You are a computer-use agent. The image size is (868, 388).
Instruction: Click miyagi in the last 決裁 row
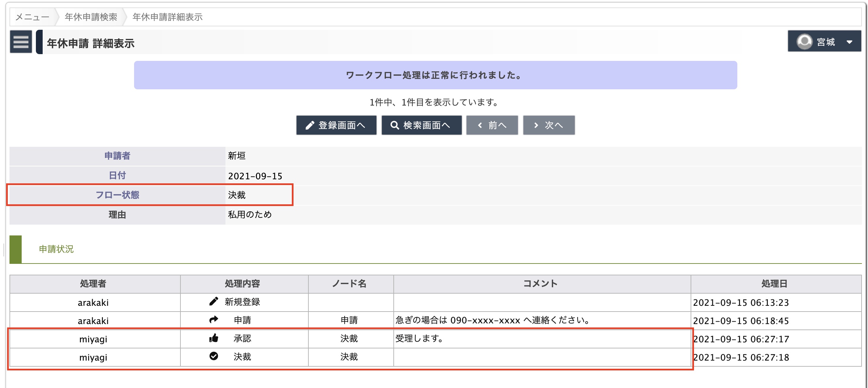click(x=93, y=357)
